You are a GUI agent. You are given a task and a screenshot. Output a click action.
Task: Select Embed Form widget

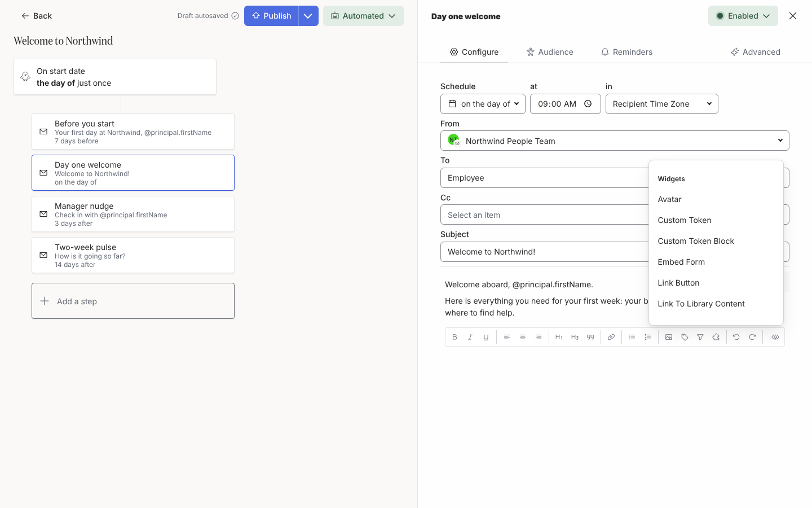point(716,262)
